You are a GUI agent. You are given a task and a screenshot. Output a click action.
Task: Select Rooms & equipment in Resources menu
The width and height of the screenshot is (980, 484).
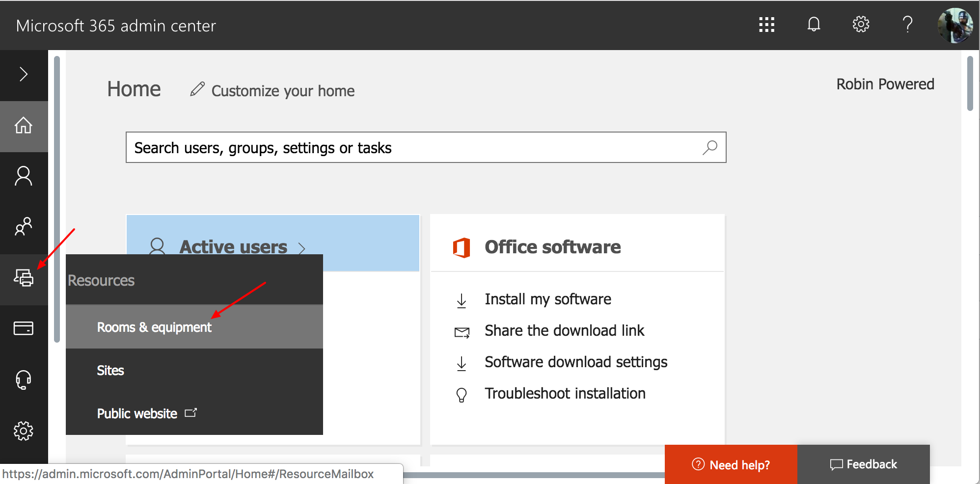pos(194,327)
